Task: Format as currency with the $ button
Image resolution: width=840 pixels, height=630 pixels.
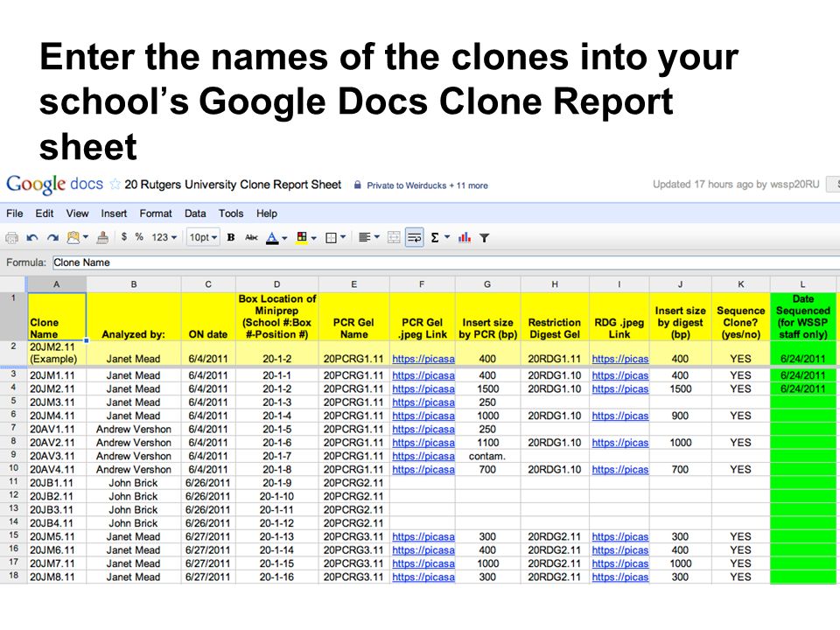Action: [x=124, y=236]
